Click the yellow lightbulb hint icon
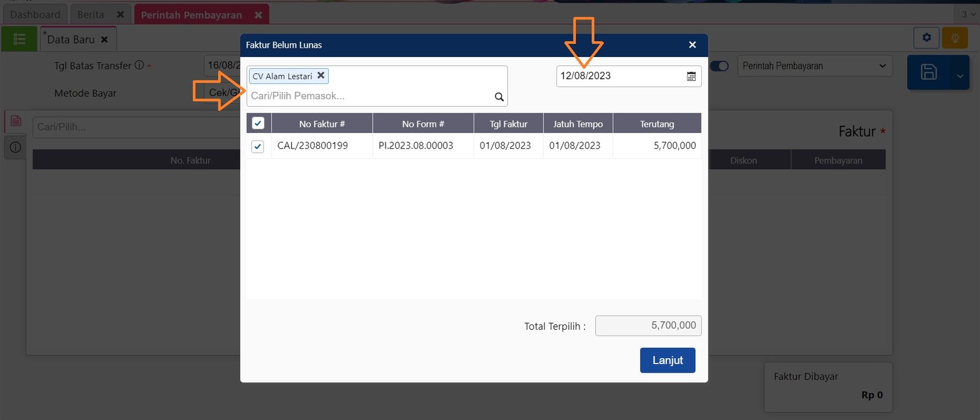This screenshot has width=980, height=420. point(954,38)
